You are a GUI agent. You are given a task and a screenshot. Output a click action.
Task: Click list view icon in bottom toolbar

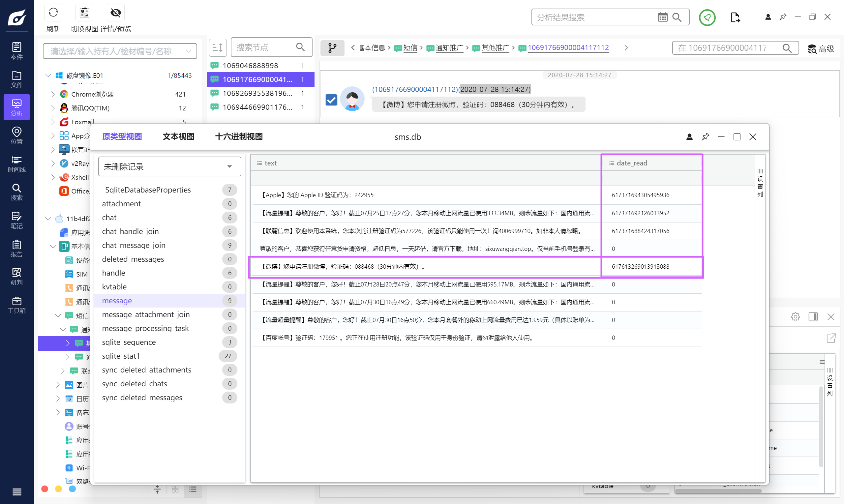click(193, 489)
